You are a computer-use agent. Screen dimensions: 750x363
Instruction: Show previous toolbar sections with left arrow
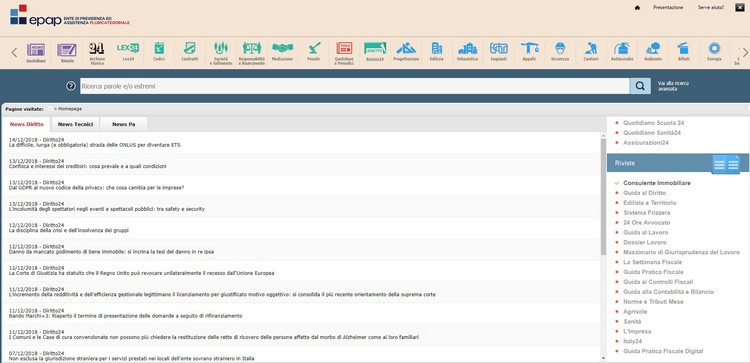14,53
